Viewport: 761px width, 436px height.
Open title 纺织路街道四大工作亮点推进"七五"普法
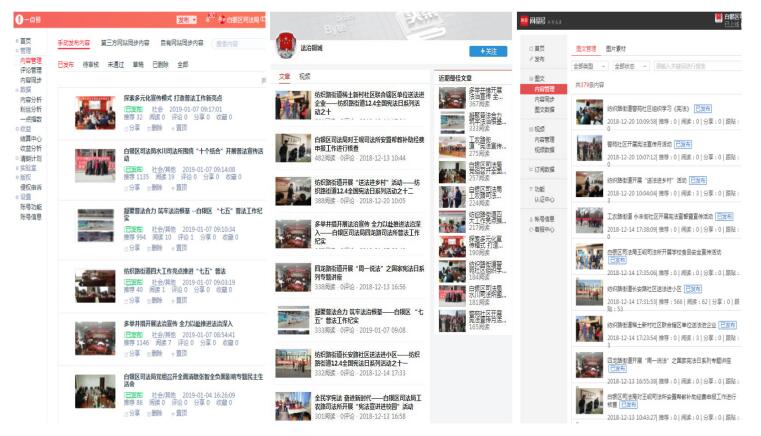pos(175,271)
